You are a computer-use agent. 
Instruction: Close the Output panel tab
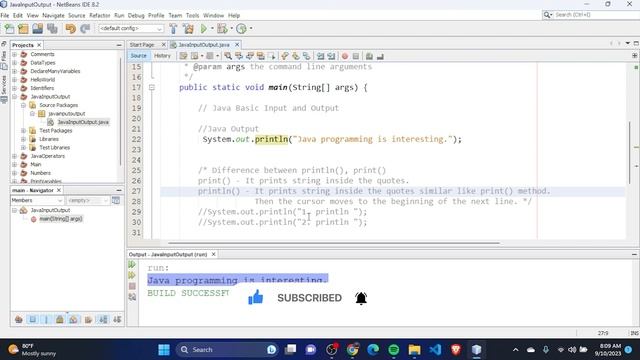[213, 254]
